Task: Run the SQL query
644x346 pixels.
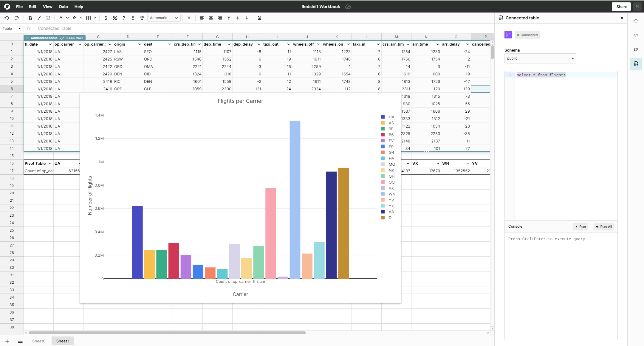Action: [x=580, y=226]
